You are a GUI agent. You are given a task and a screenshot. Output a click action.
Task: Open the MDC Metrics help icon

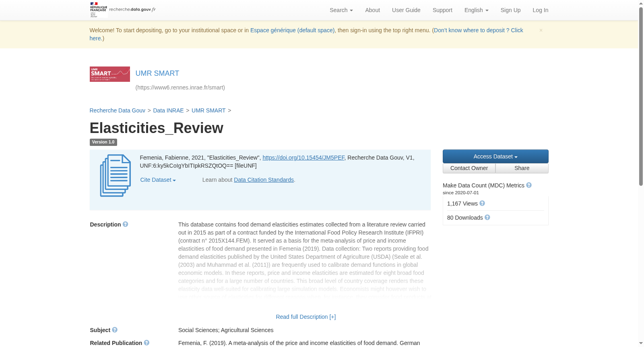529,185
